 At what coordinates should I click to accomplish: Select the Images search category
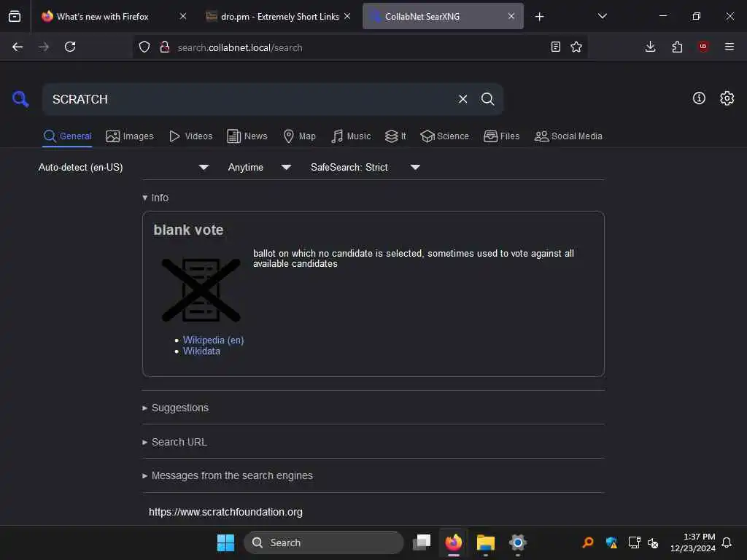tap(130, 136)
